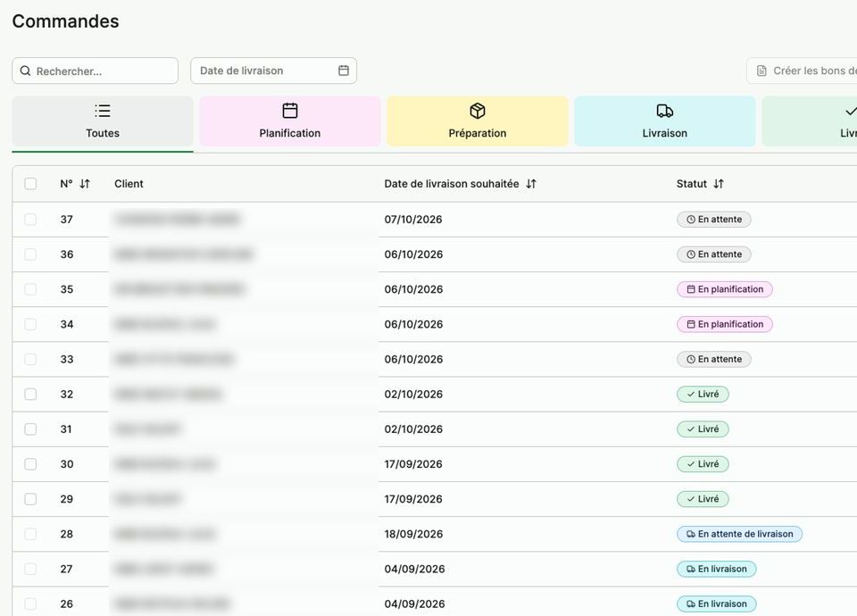
Task: Click En planification badge of order 34
Action: 725,324
